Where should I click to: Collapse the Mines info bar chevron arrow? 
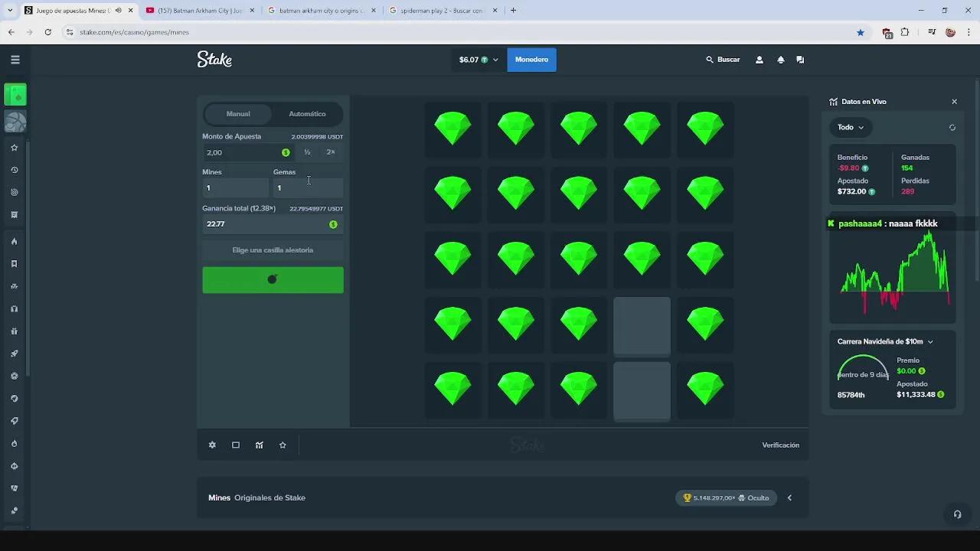tap(789, 498)
